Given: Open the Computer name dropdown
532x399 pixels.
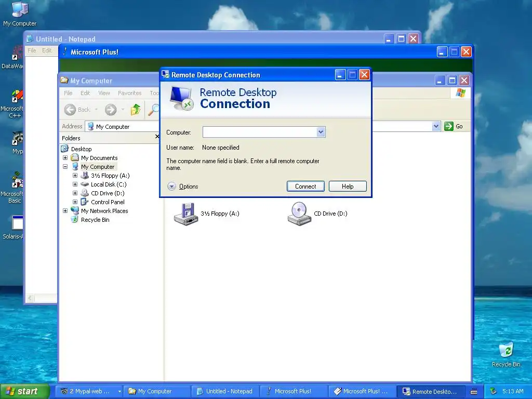Looking at the screenshot, I should pos(321,132).
